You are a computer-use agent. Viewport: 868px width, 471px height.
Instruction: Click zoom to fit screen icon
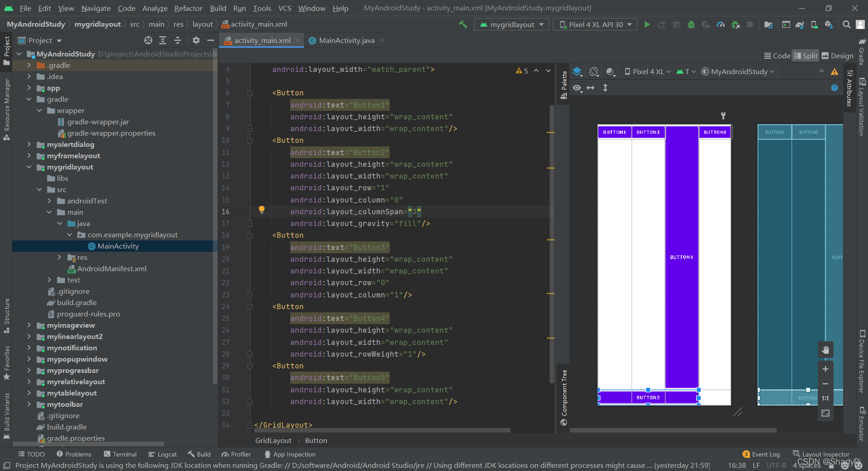point(826,413)
